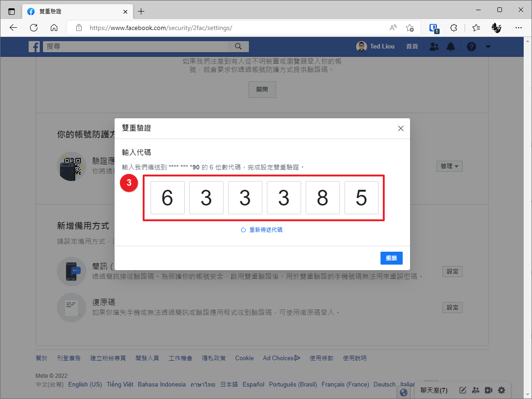
Task: Click 設定 button for 簡訊 row
Action: pos(452,272)
